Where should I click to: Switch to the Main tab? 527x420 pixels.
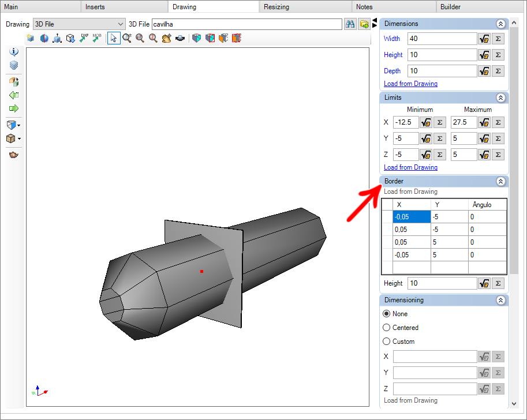coord(40,7)
